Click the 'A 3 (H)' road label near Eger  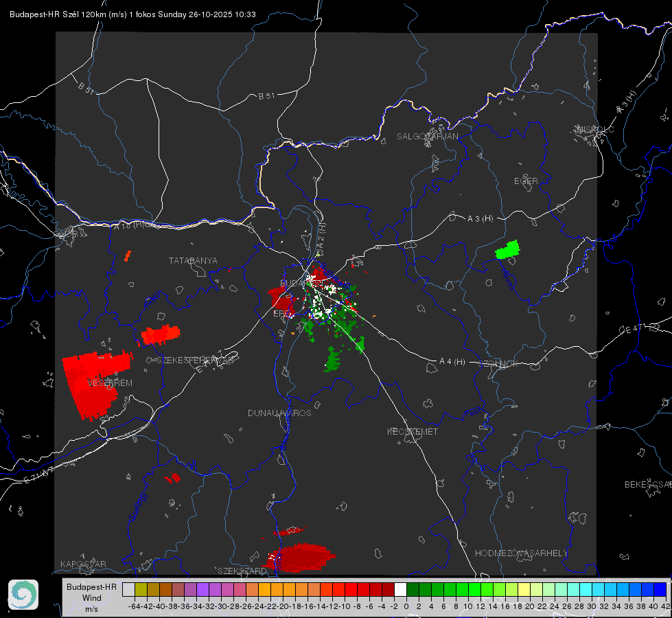coord(480,219)
